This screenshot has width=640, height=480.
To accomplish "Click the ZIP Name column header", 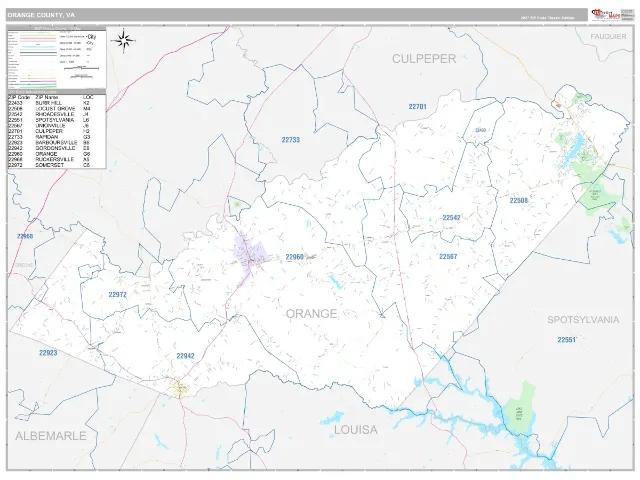I will (47, 98).
